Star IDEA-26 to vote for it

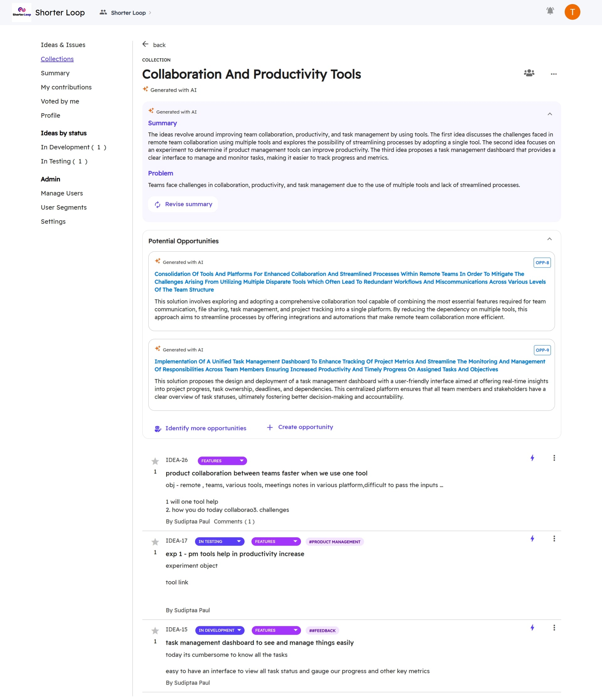click(x=155, y=461)
